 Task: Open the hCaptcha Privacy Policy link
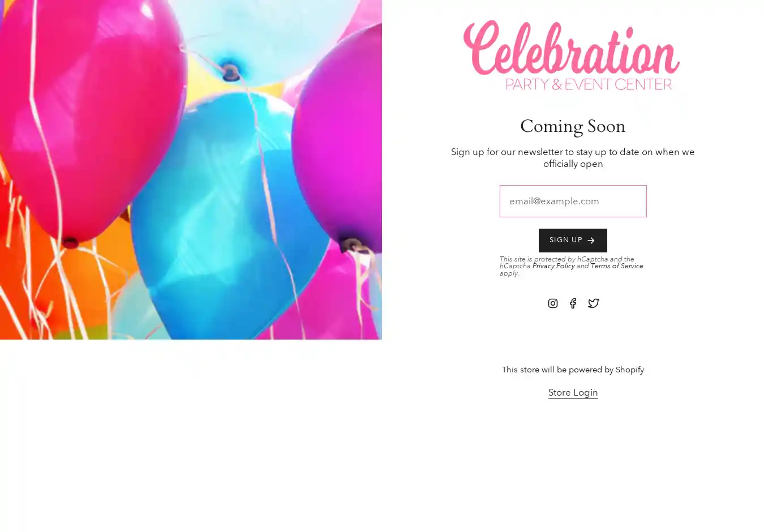tap(553, 266)
